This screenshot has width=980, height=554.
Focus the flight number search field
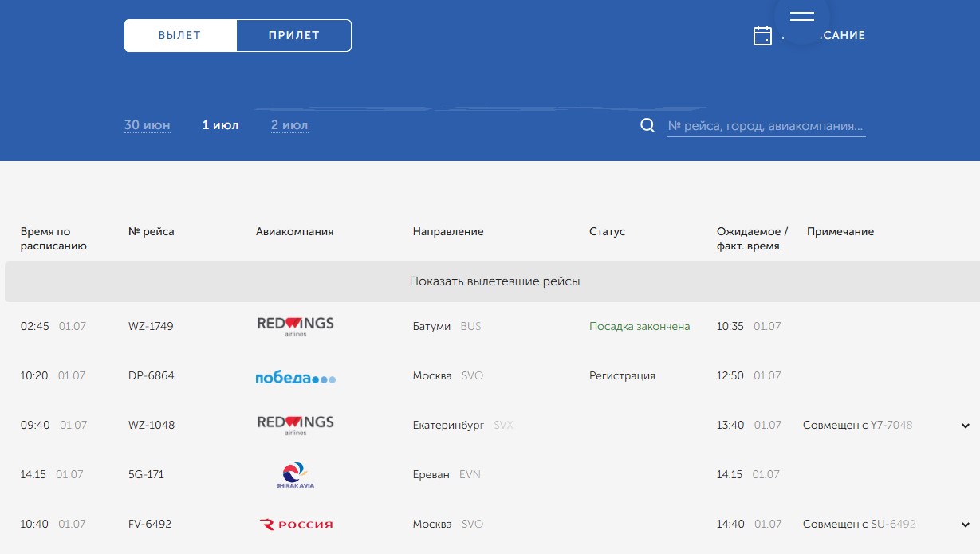coord(766,126)
